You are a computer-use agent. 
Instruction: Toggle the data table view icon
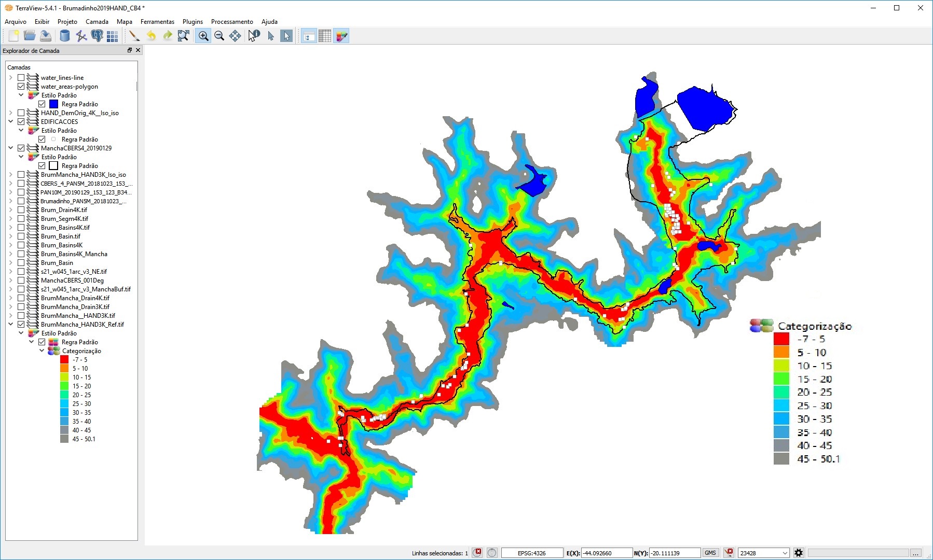(325, 36)
